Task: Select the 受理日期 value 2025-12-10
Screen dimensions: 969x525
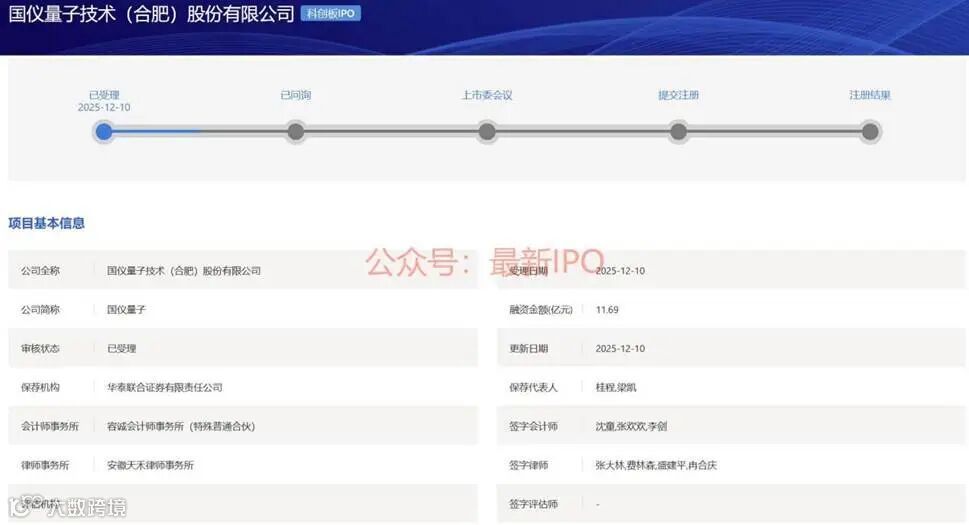Action: tap(620, 271)
